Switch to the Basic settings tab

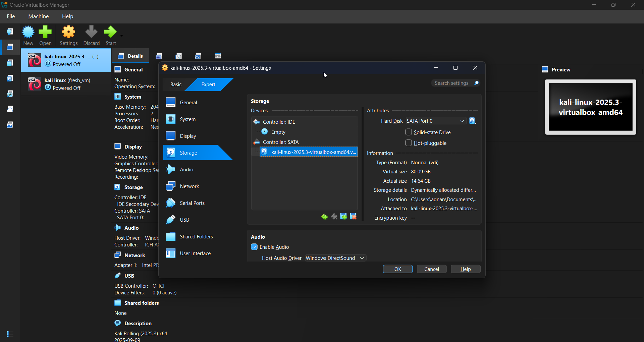click(176, 84)
